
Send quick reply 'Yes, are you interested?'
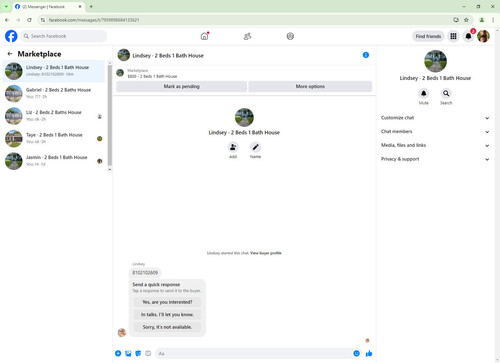tap(167, 302)
